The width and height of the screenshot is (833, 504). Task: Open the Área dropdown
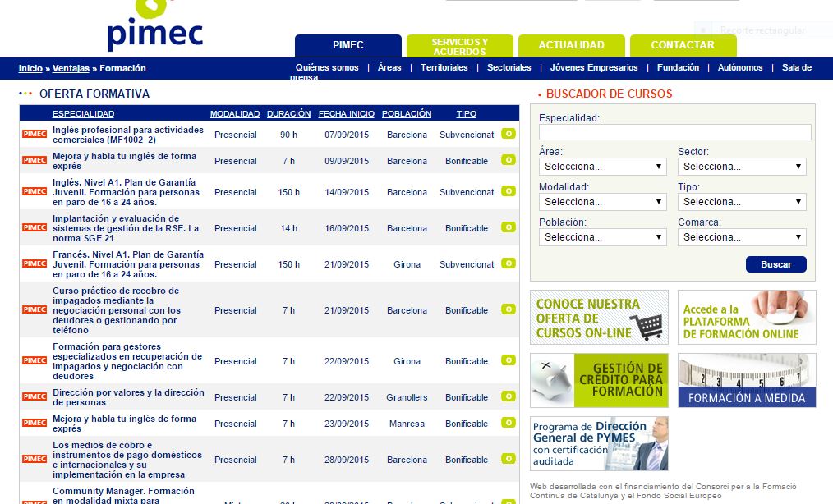coord(602,167)
